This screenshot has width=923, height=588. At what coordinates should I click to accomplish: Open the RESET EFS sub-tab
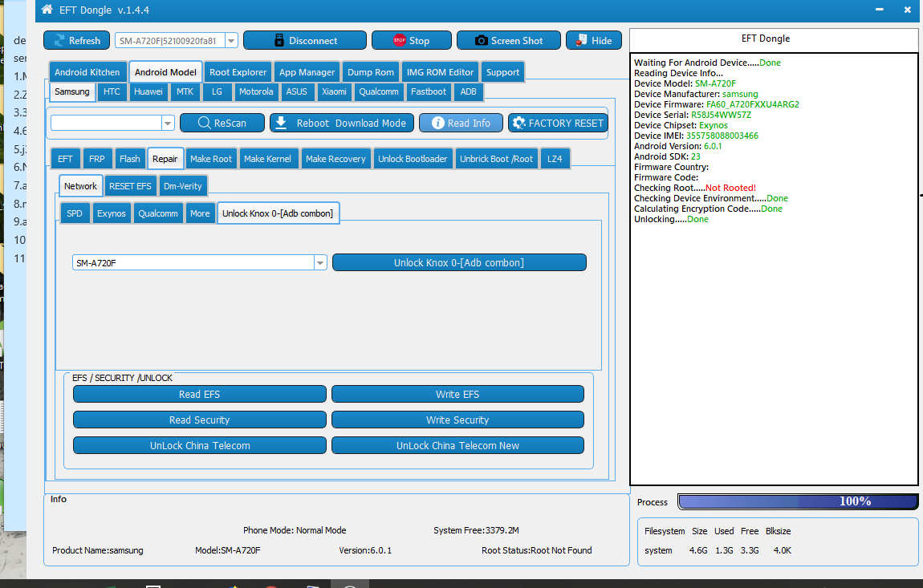[130, 186]
